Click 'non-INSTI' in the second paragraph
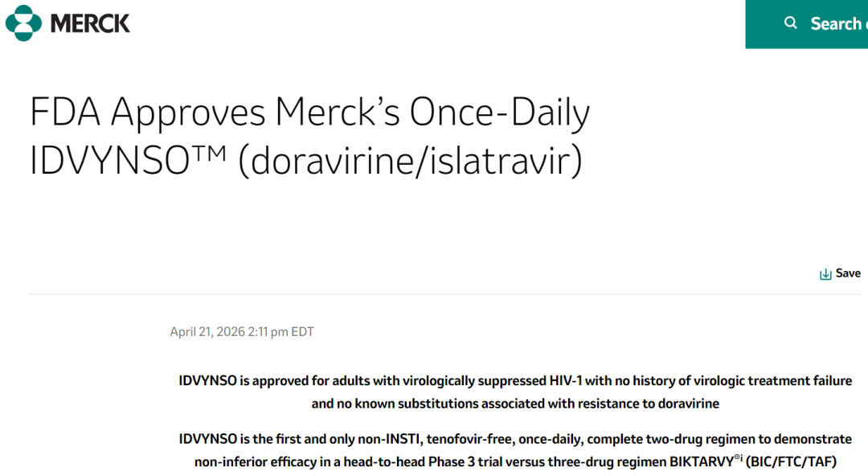Screen dimensions: 868x476 [x=390, y=439]
